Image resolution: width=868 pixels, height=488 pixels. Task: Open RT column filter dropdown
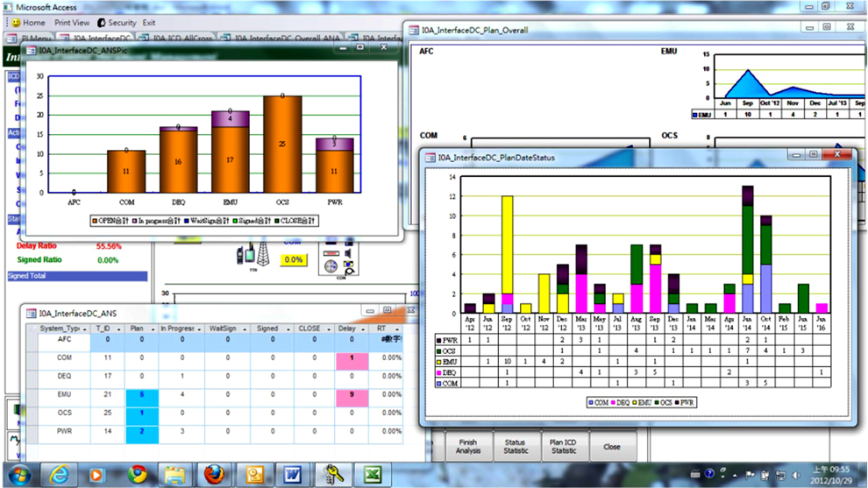(x=397, y=329)
